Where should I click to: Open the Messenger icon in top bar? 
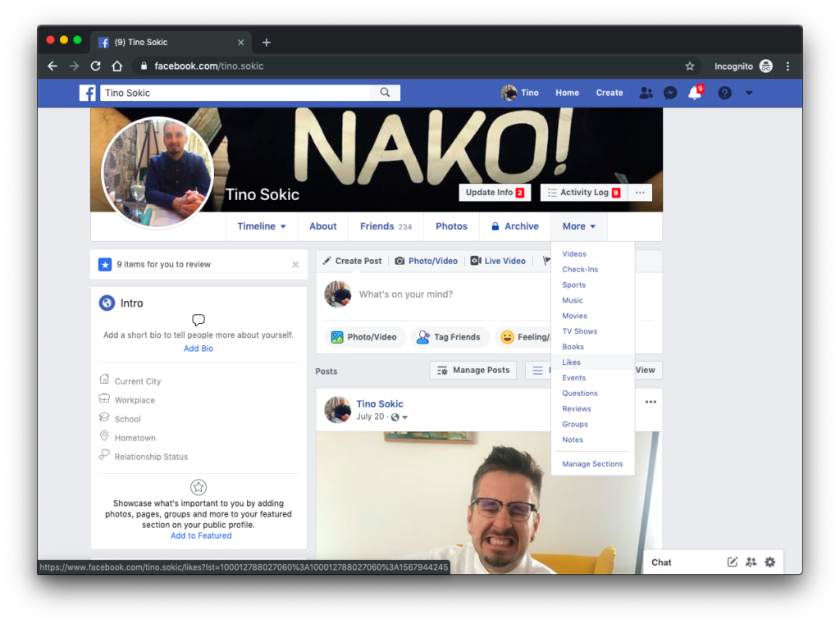(670, 93)
